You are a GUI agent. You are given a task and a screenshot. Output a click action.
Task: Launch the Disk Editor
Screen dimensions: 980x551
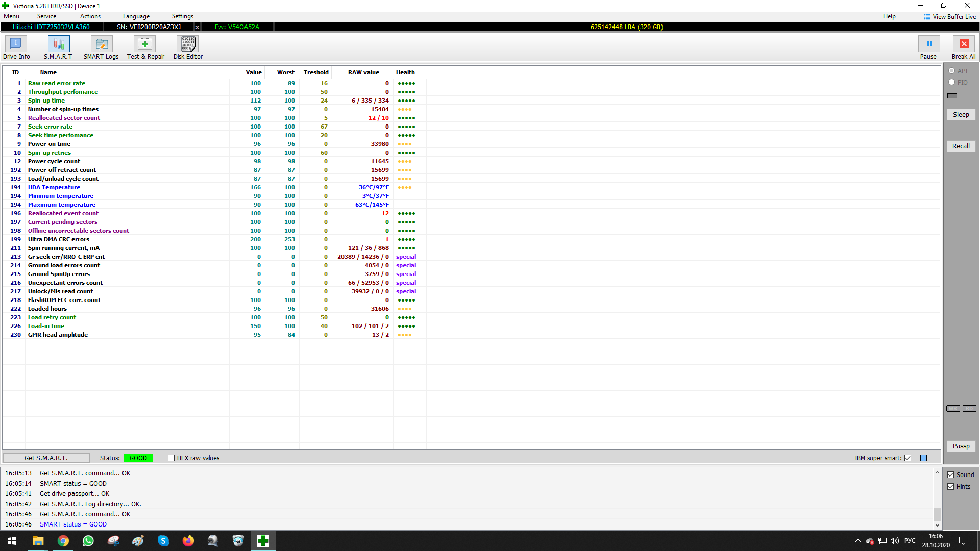pos(188,44)
